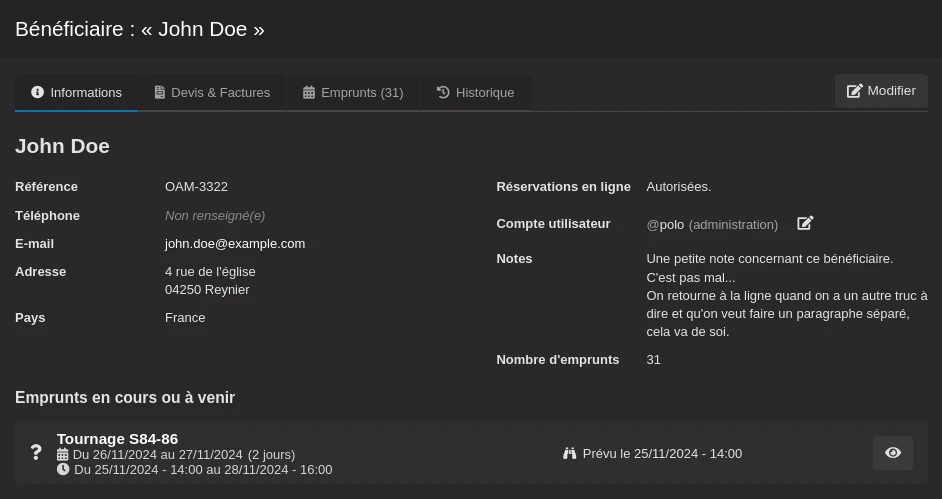Edit the @polo user account via pencil icon
The width and height of the screenshot is (942, 499).
tap(805, 224)
